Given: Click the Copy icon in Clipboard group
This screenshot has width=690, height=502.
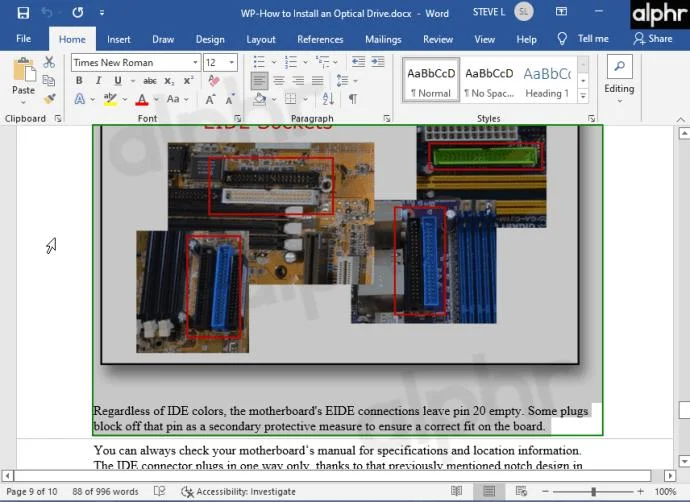Looking at the screenshot, I should (x=49, y=81).
